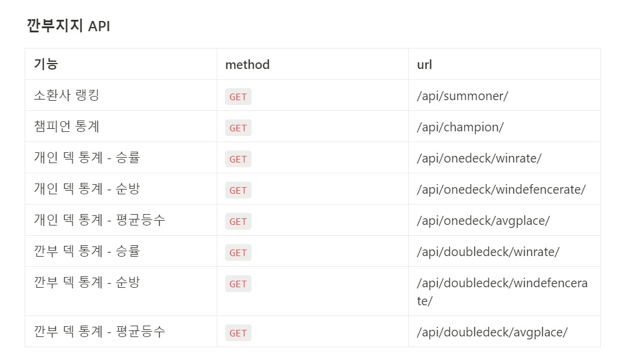Click GET badge in 소환사 랭킹 row

pos(238,97)
